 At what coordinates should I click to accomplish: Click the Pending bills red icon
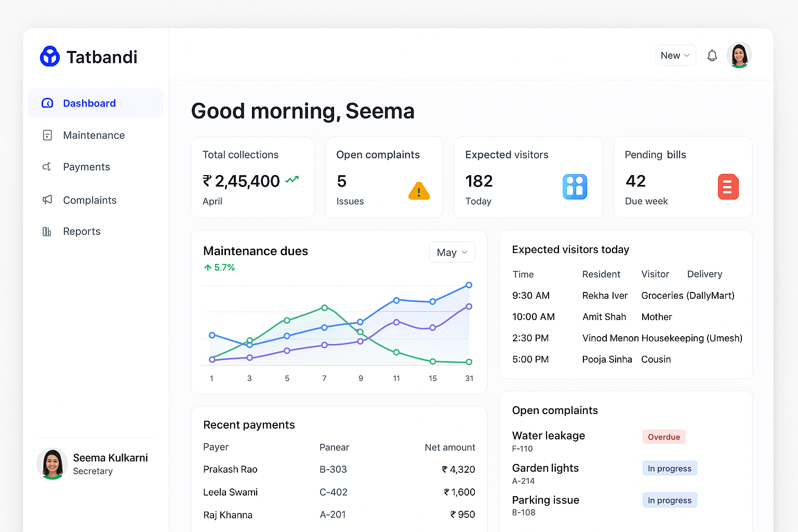pos(728,187)
